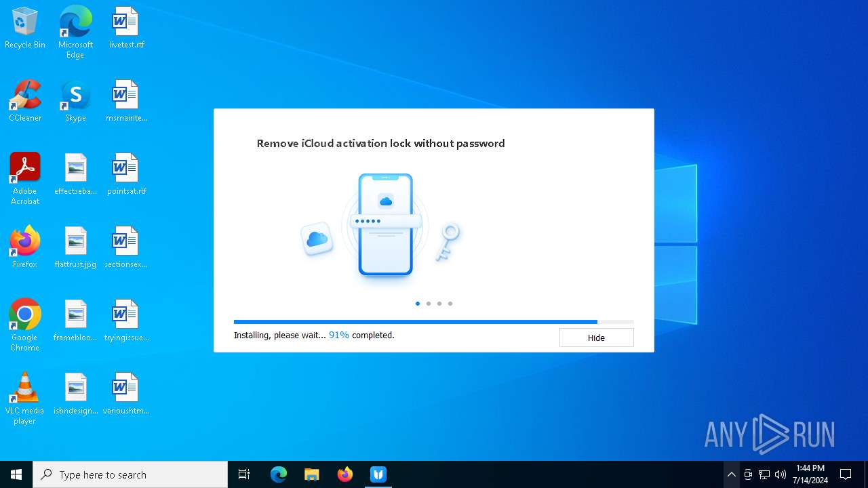Open File Explorer from the taskbar
Viewport: 868px width, 488px height.
[311, 474]
